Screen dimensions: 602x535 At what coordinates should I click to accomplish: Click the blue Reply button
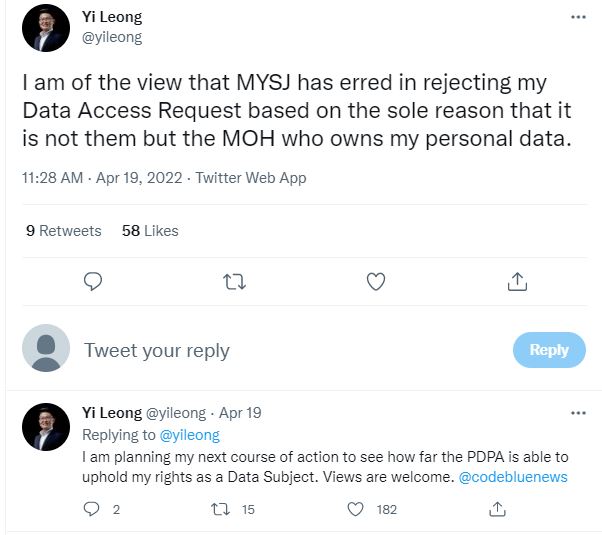tap(548, 350)
